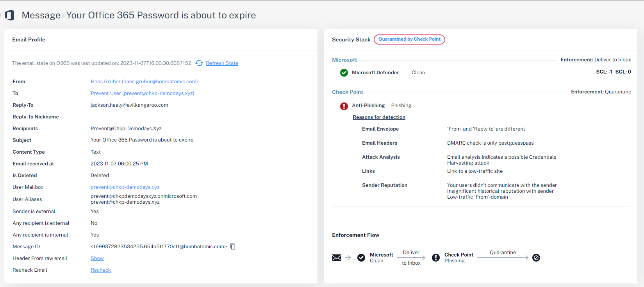This screenshot has height=287, width=644.
Task: Open User Mailbox prevent@chkp-demodays.xyz link
Action: [125, 187]
